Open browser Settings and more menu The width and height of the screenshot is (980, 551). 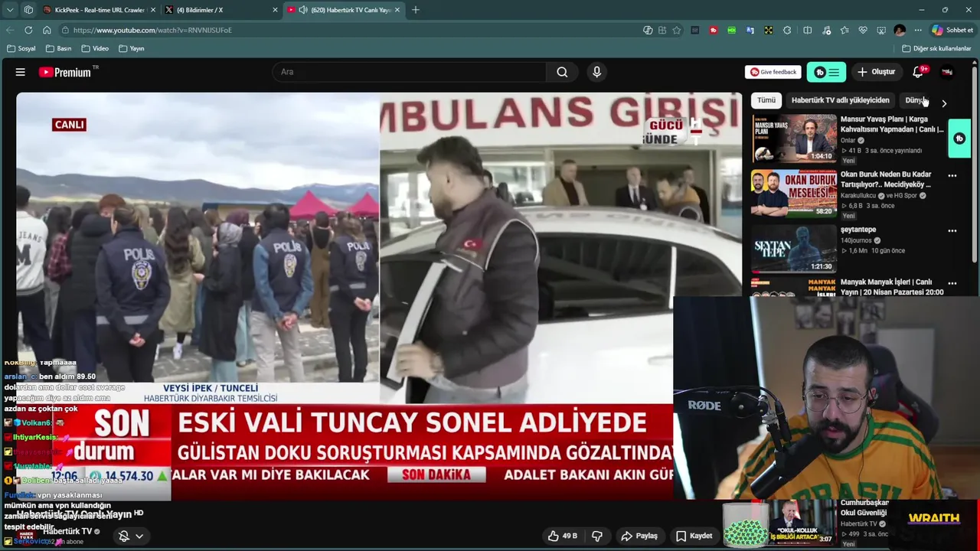click(918, 30)
